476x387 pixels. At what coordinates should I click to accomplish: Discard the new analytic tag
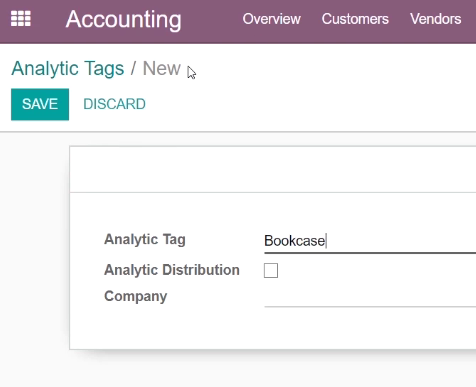click(114, 104)
